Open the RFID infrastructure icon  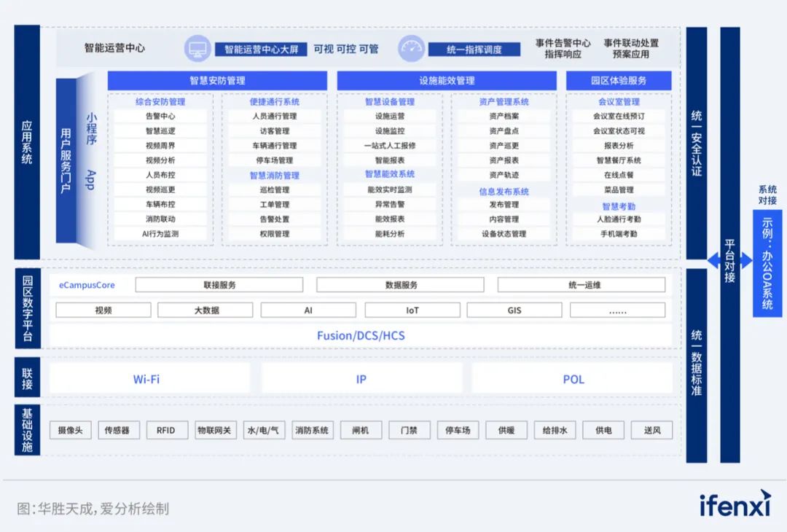pos(167,430)
